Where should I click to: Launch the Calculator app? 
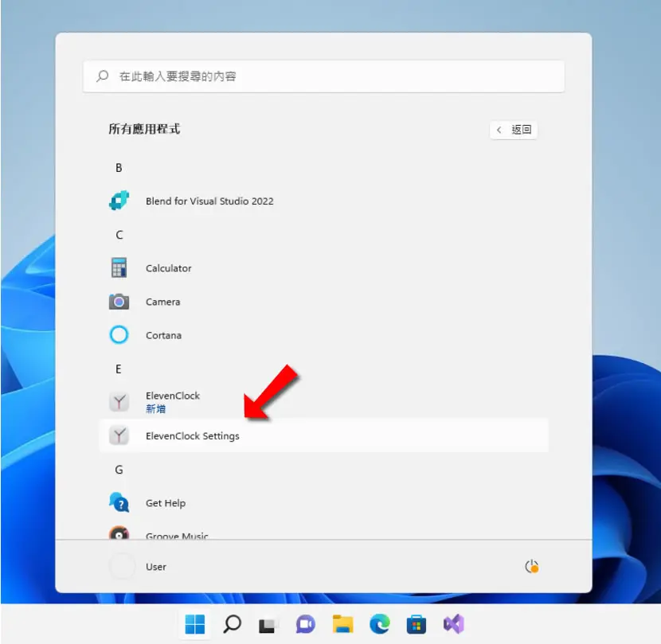[324, 268]
